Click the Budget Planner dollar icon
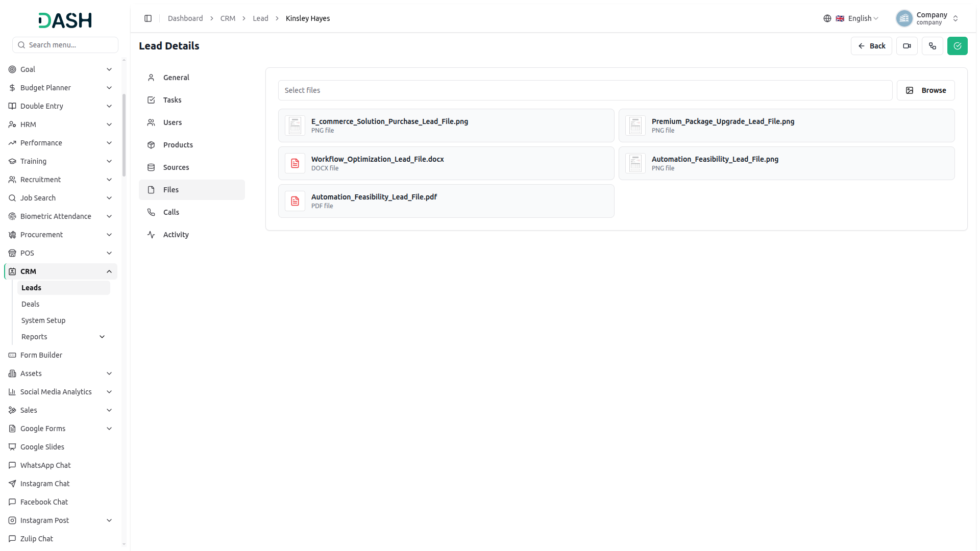Screen dimensions: 980x551 click(12, 88)
